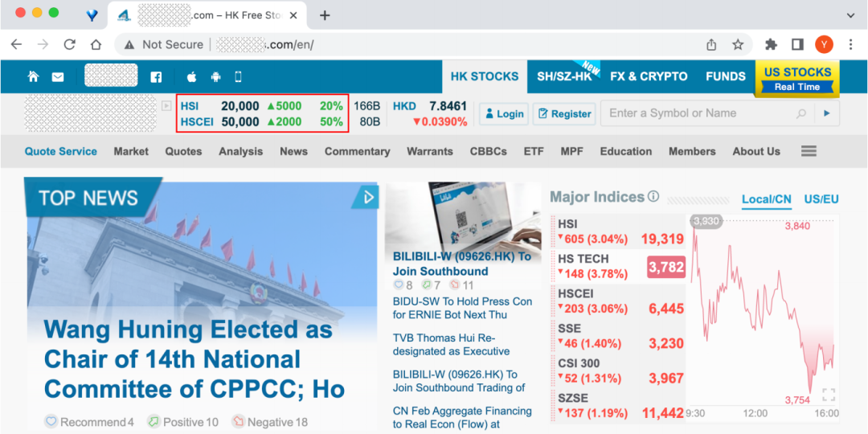Expand the Chrome tab list chevron
Image resolution: width=868 pixels, height=434 pixels.
point(850,15)
